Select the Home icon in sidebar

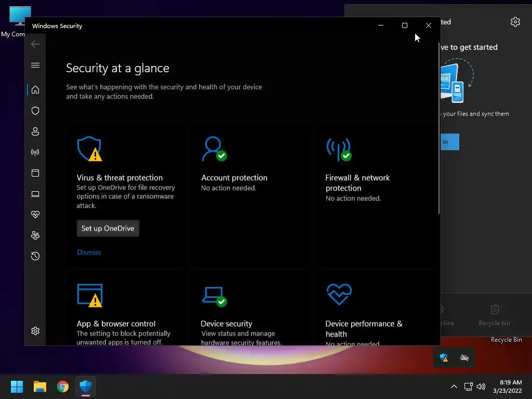pos(35,90)
